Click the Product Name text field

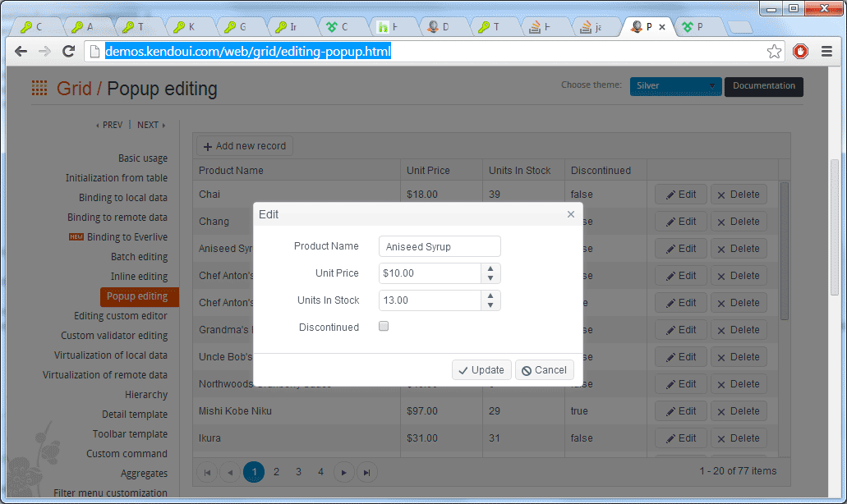(x=440, y=246)
